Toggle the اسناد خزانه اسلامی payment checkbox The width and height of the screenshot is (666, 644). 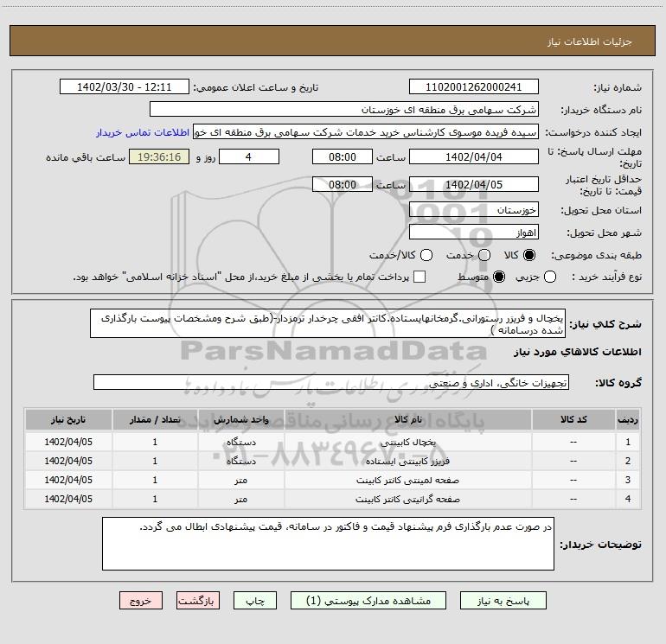click(419, 277)
